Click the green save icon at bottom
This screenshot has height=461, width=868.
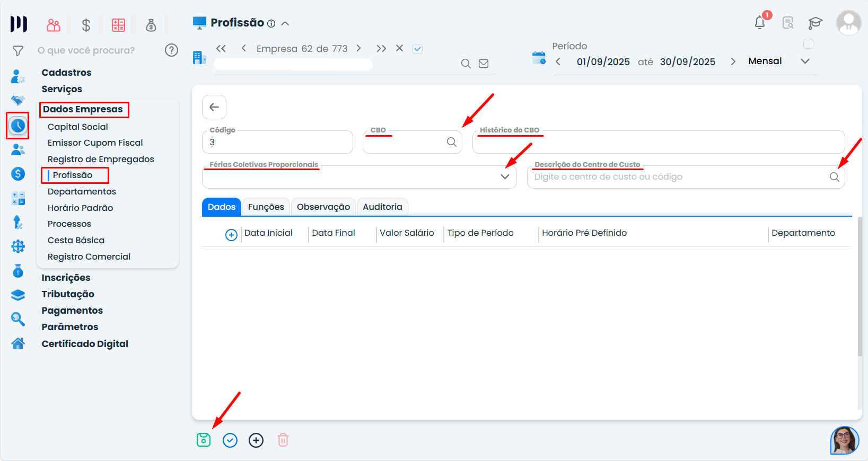pos(204,440)
